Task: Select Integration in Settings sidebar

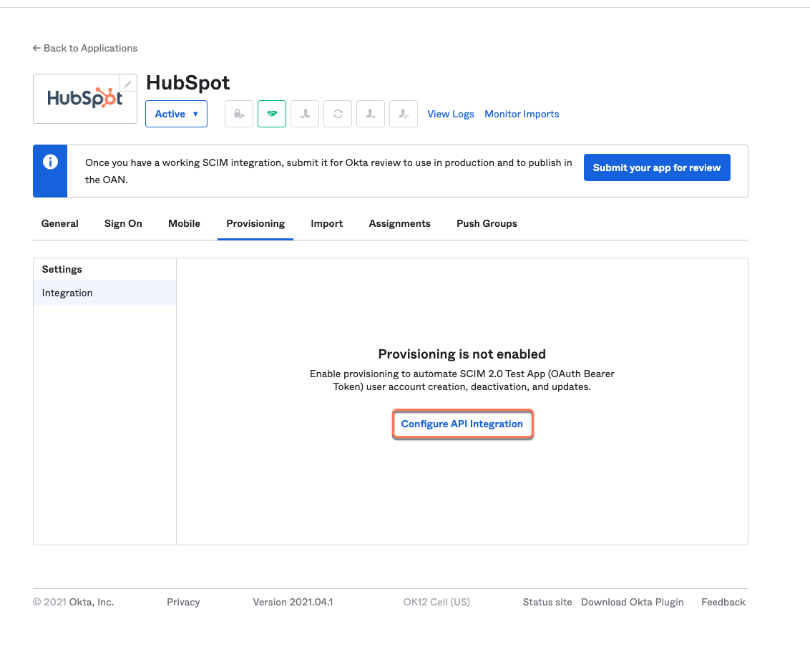Action: click(x=67, y=293)
